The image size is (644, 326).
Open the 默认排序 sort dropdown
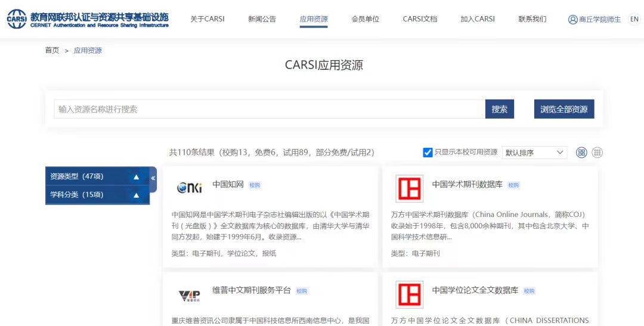click(534, 153)
